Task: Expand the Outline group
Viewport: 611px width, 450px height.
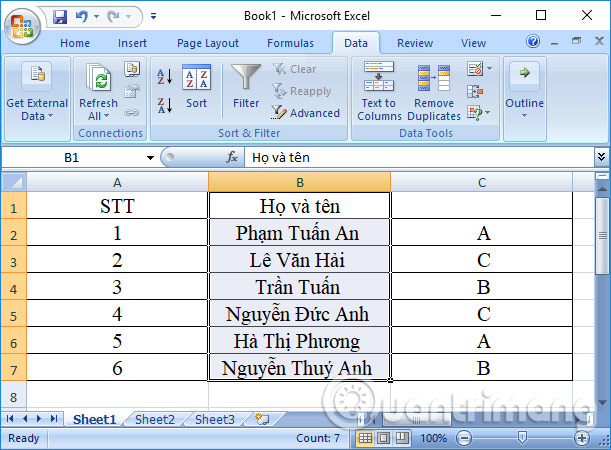Action: tap(524, 92)
